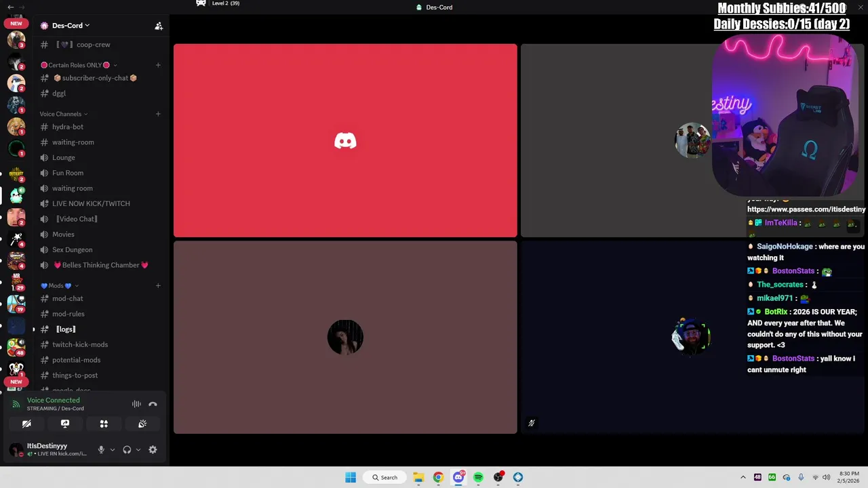868x488 pixels.
Task: Add channel to Voice Channels category
Action: [x=158, y=114]
